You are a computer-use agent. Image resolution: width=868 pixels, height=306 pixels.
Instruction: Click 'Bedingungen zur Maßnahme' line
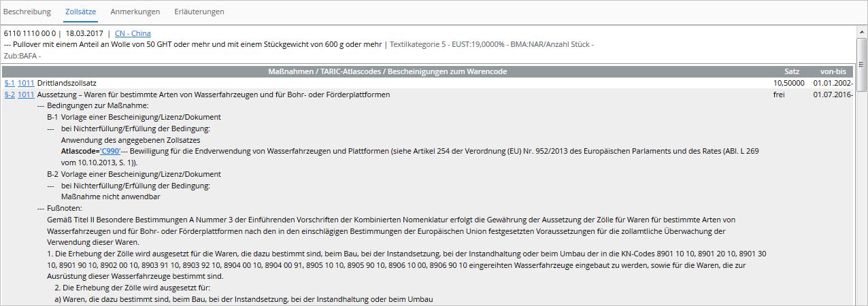pyautogui.click(x=93, y=105)
